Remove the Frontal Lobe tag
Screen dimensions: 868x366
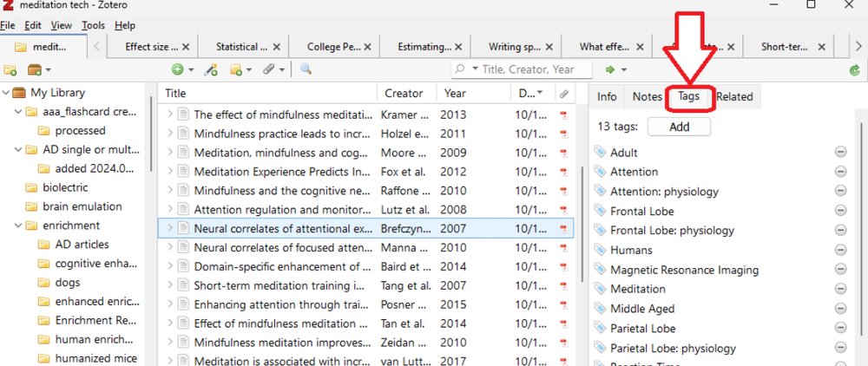pos(840,211)
